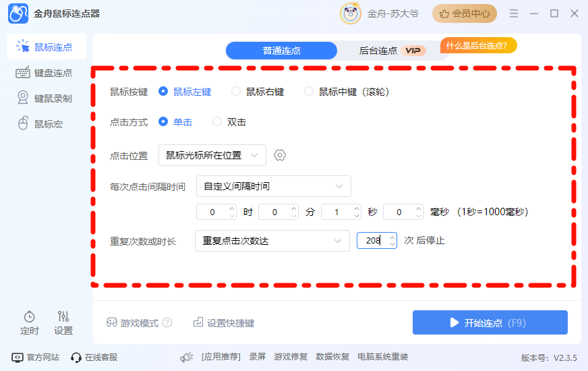This screenshot has height=371, width=588.
Task: Open 官方网站 link
Action: tap(35, 357)
